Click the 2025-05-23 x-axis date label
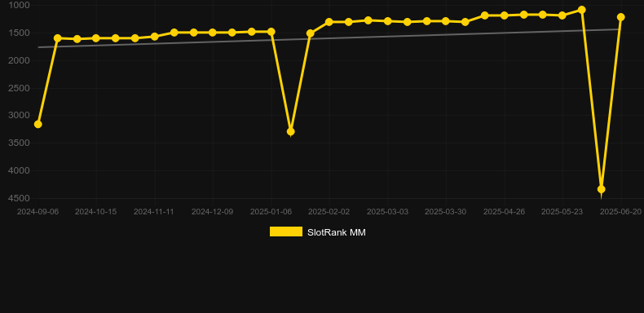The height and width of the screenshot is (313, 644). click(x=562, y=212)
